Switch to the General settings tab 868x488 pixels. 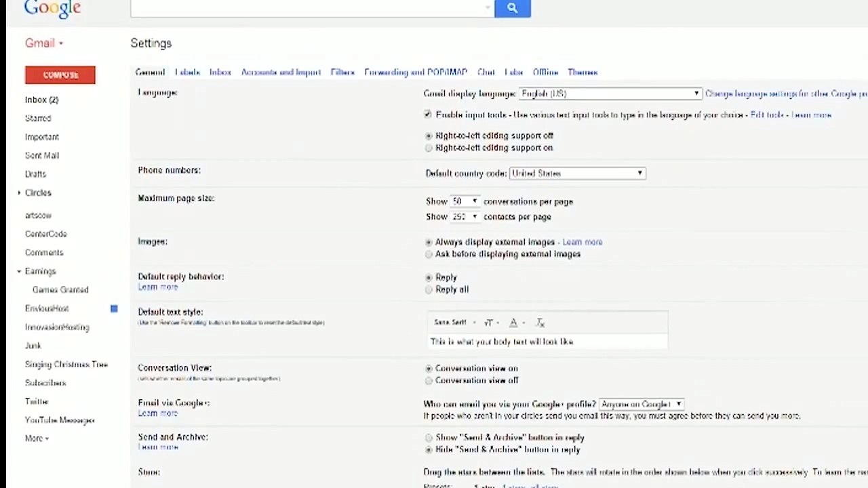[x=150, y=72]
